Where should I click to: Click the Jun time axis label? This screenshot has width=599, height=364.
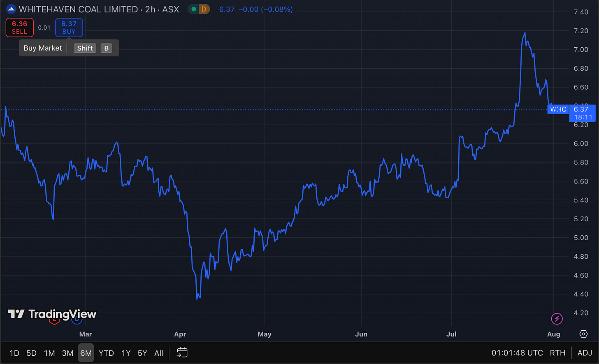click(361, 334)
